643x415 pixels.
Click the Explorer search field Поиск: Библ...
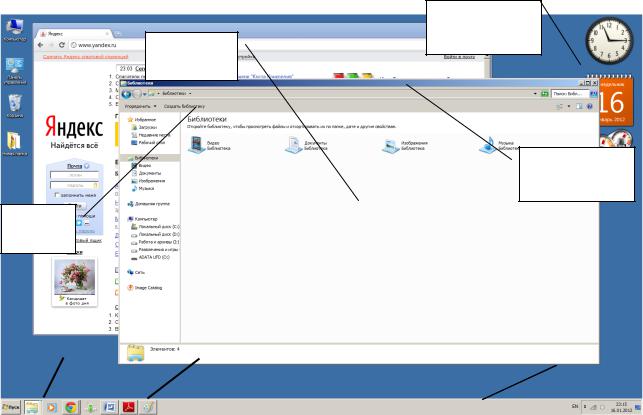click(569, 94)
